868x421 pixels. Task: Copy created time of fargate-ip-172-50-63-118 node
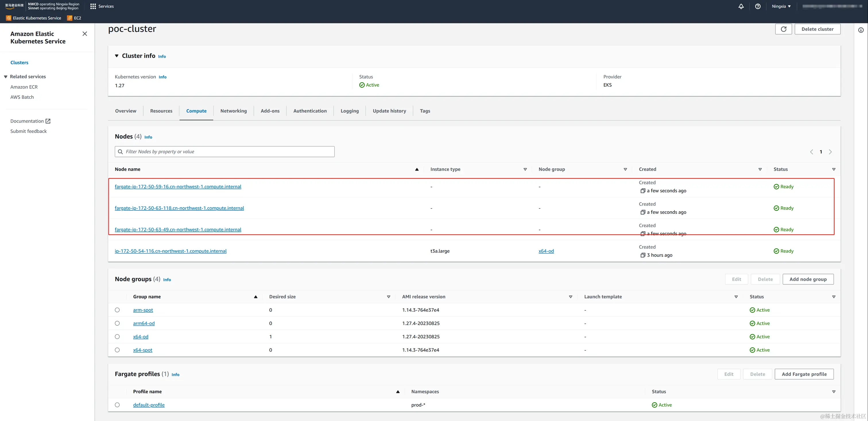pyautogui.click(x=643, y=213)
